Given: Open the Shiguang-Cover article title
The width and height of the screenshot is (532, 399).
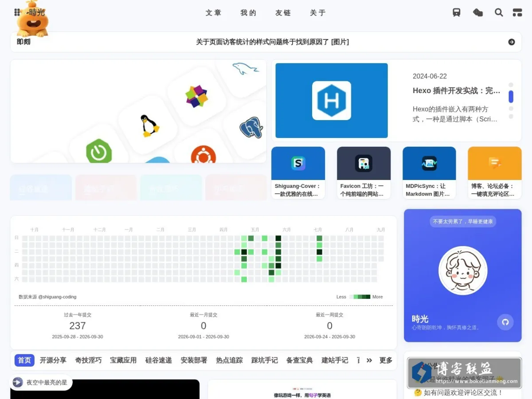Looking at the screenshot, I should pyautogui.click(x=298, y=190).
